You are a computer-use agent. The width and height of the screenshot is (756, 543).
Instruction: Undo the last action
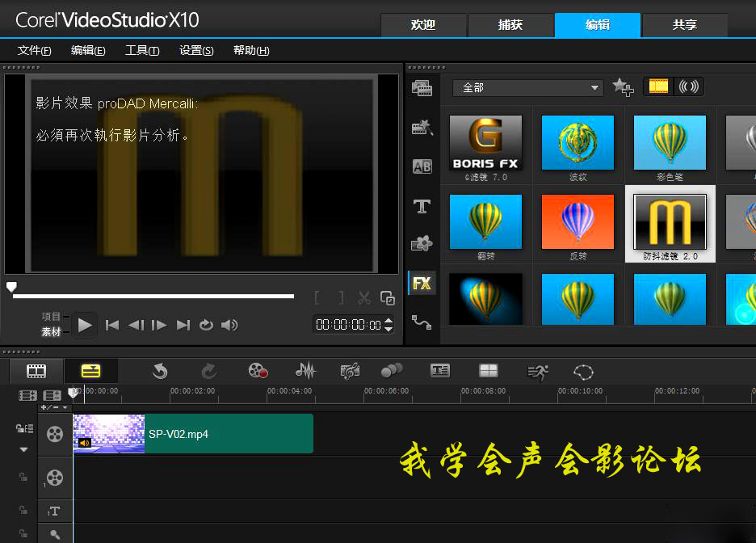(x=160, y=372)
